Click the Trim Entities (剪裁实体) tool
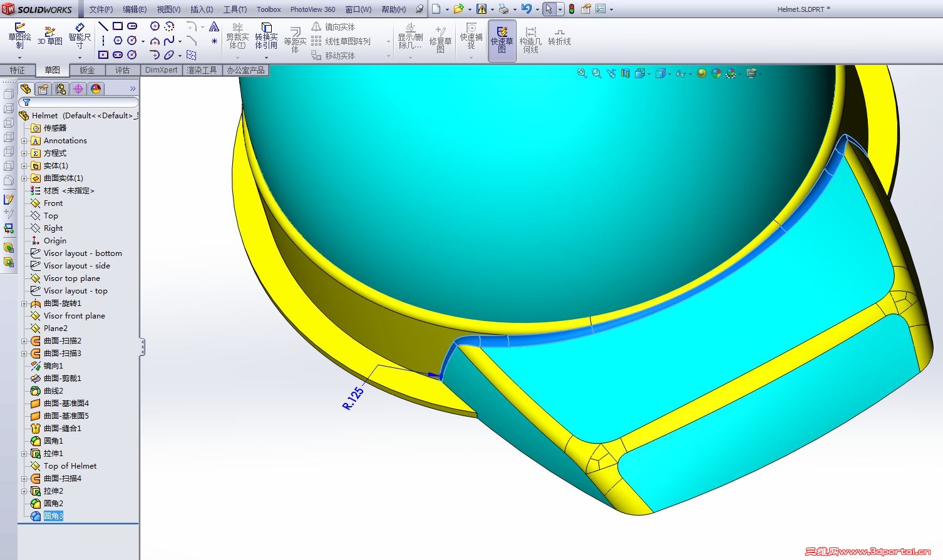The width and height of the screenshot is (943, 560). coord(237,36)
